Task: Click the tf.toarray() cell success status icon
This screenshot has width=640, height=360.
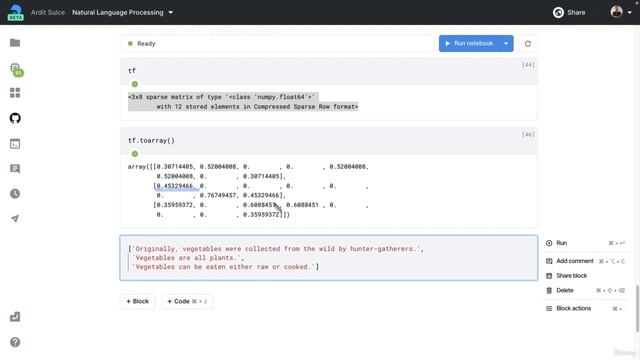Action: point(135,154)
